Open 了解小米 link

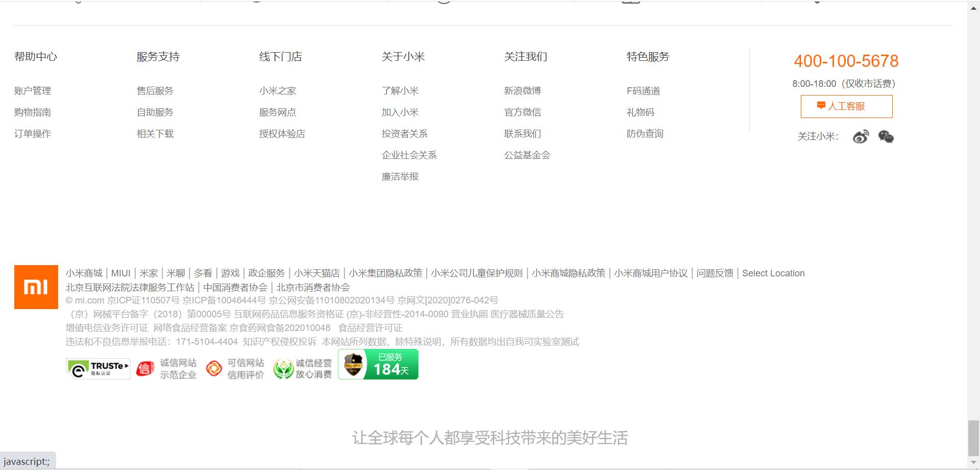point(400,91)
